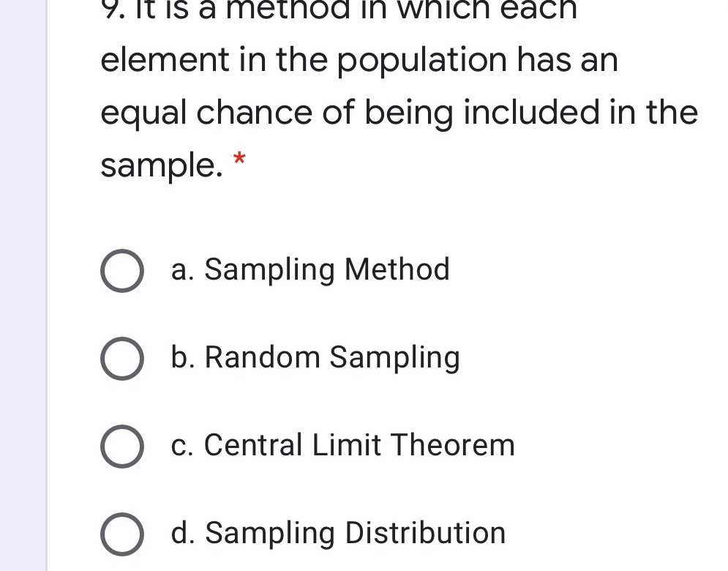This screenshot has width=728, height=571.
Task: Click the red required asterisk
Action: pyautogui.click(x=240, y=160)
